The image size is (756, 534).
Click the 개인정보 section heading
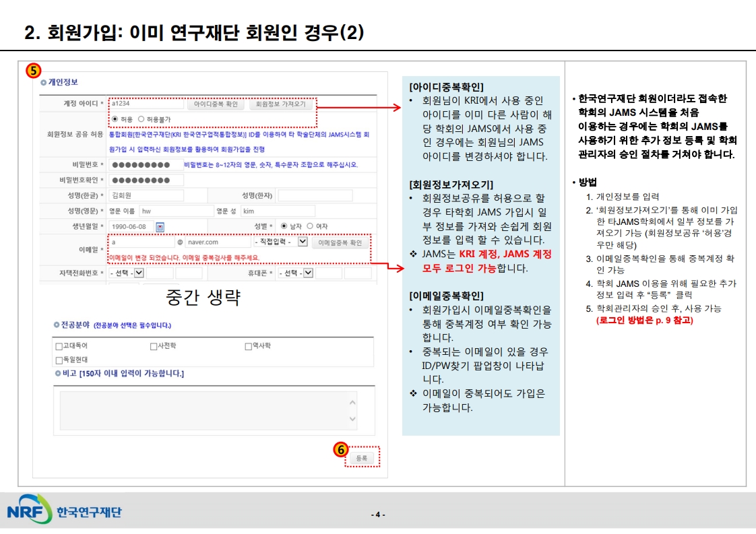click(x=63, y=82)
